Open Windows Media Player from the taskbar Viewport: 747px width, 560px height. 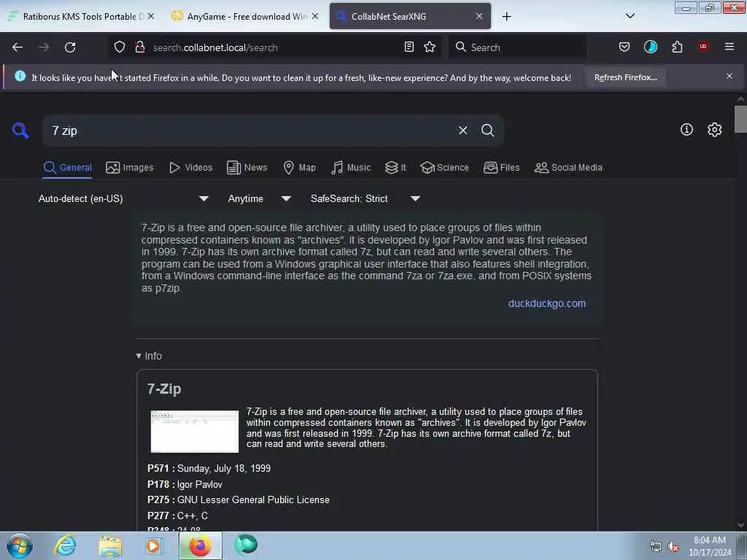155,545
